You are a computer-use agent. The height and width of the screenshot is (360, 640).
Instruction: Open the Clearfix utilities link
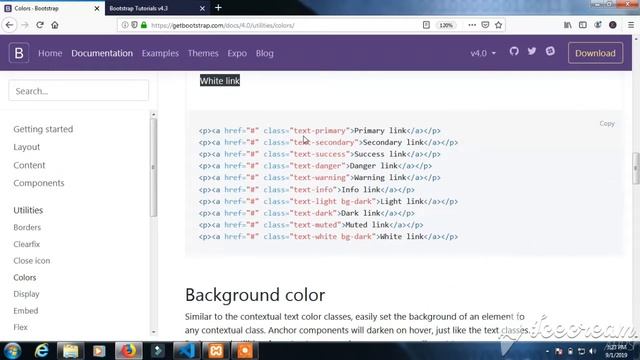27,244
